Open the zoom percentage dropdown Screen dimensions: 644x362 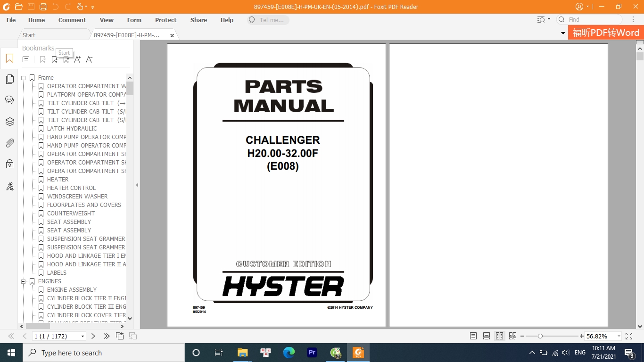[x=619, y=336]
